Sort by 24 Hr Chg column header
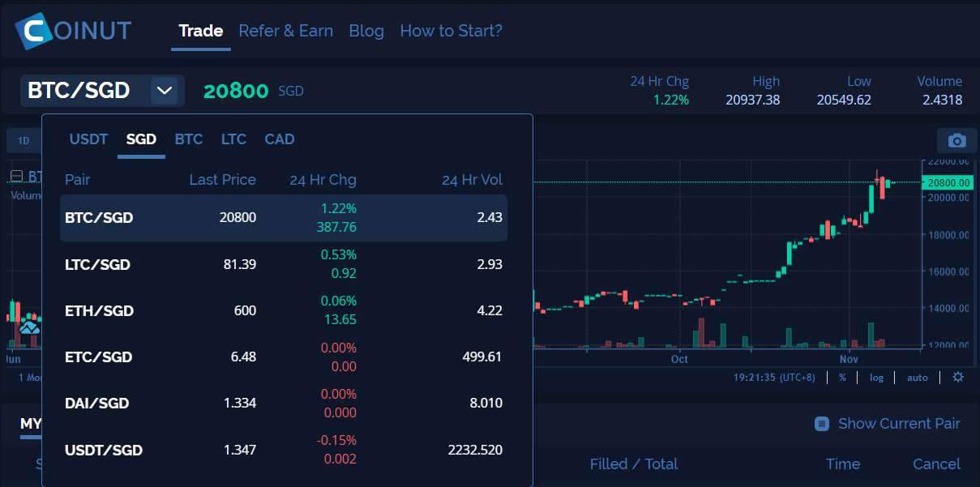The height and width of the screenshot is (487, 980). tap(323, 180)
